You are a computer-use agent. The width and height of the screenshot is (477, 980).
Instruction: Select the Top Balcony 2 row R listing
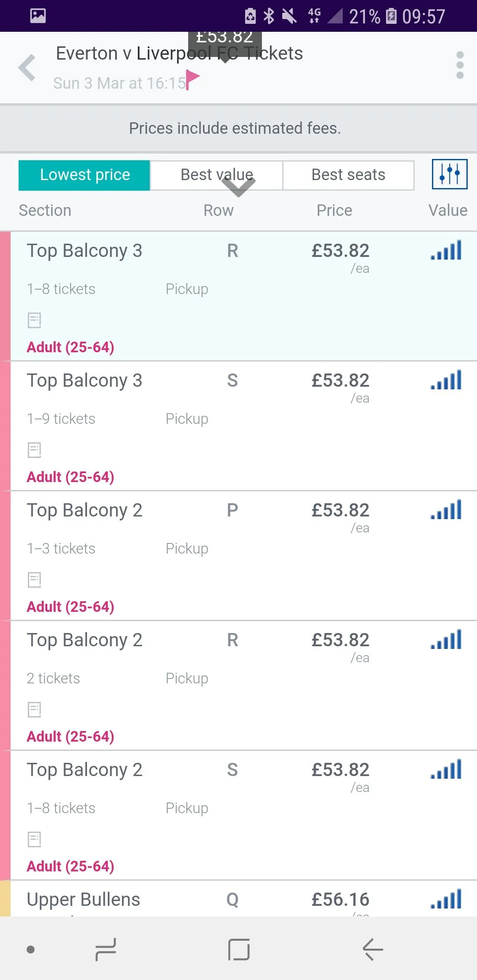[238, 685]
